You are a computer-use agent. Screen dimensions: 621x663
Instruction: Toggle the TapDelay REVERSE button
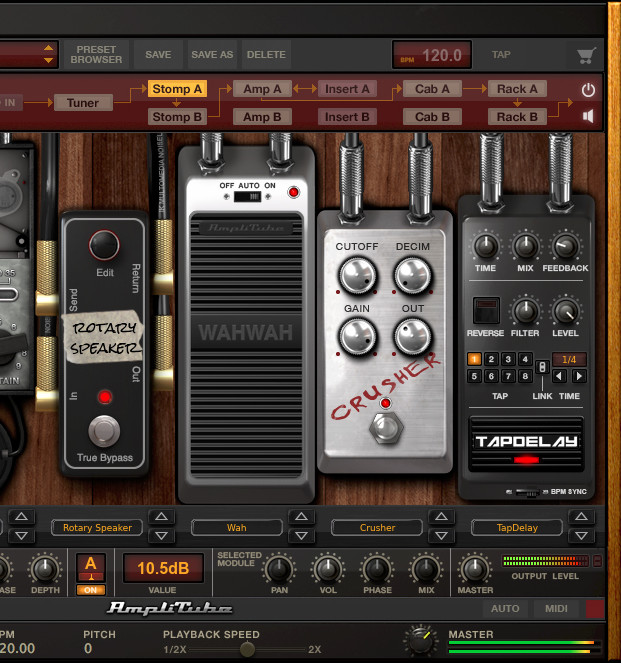tap(486, 311)
